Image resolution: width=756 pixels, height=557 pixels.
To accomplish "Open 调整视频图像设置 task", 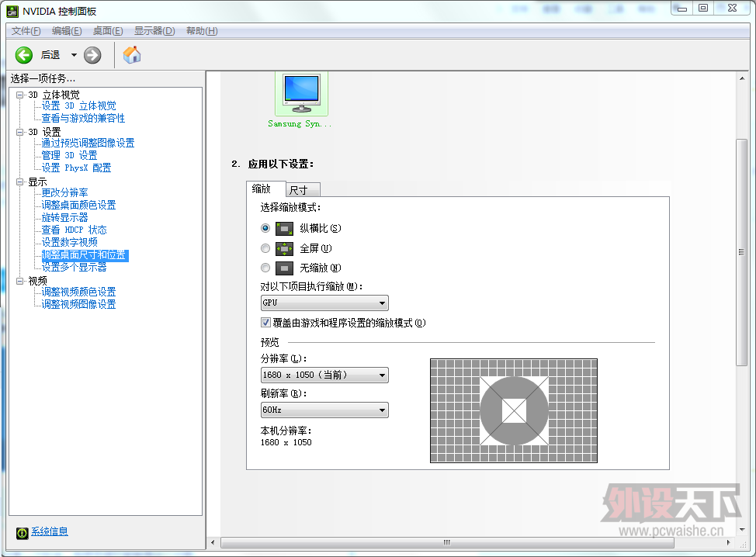I will coord(78,305).
